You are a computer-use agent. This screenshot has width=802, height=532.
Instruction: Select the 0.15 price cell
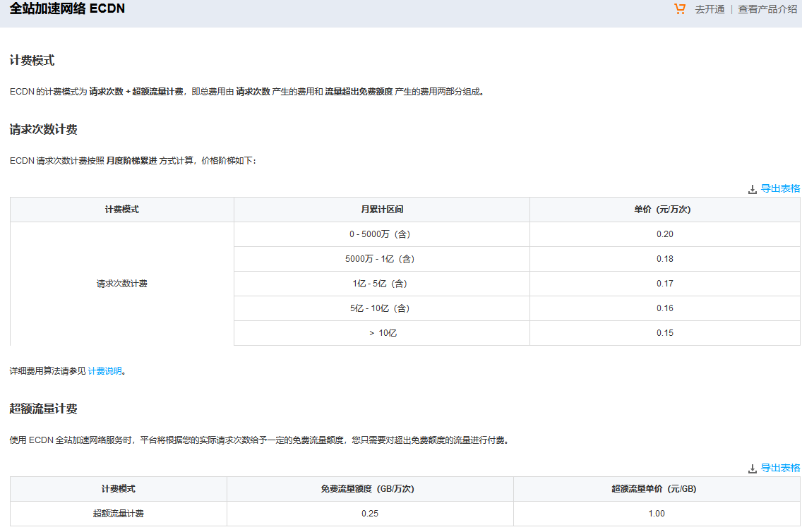pyautogui.click(x=664, y=333)
